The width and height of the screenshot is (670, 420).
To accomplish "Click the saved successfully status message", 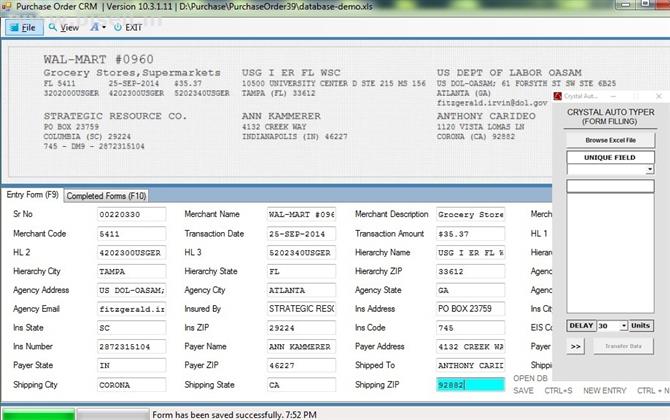I will coord(235,415).
